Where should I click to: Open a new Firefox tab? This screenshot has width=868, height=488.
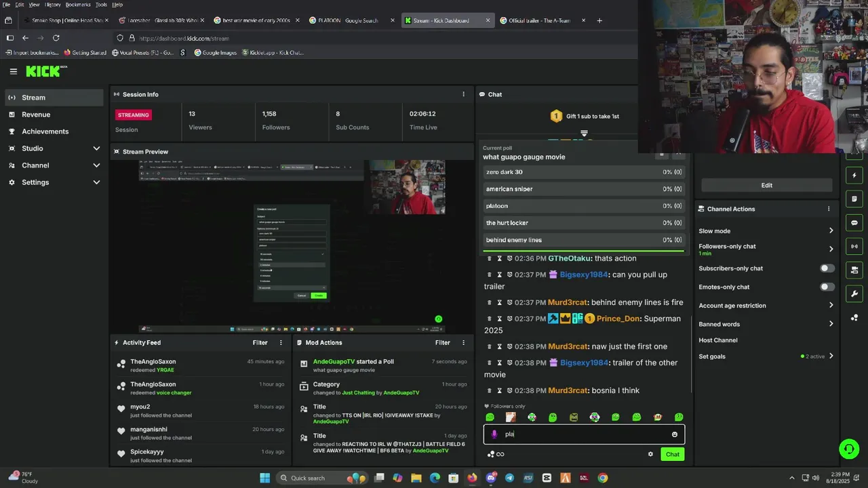click(599, 20)
